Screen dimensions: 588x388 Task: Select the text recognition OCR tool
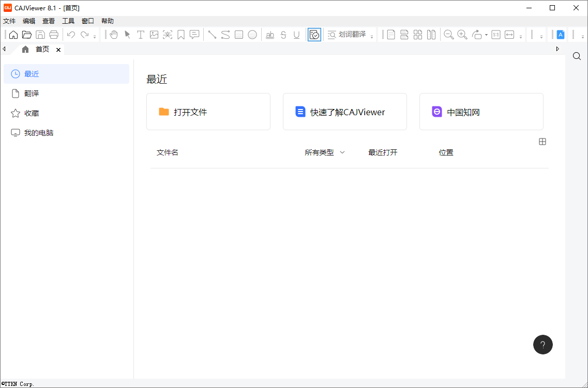(x=168, y=35)
